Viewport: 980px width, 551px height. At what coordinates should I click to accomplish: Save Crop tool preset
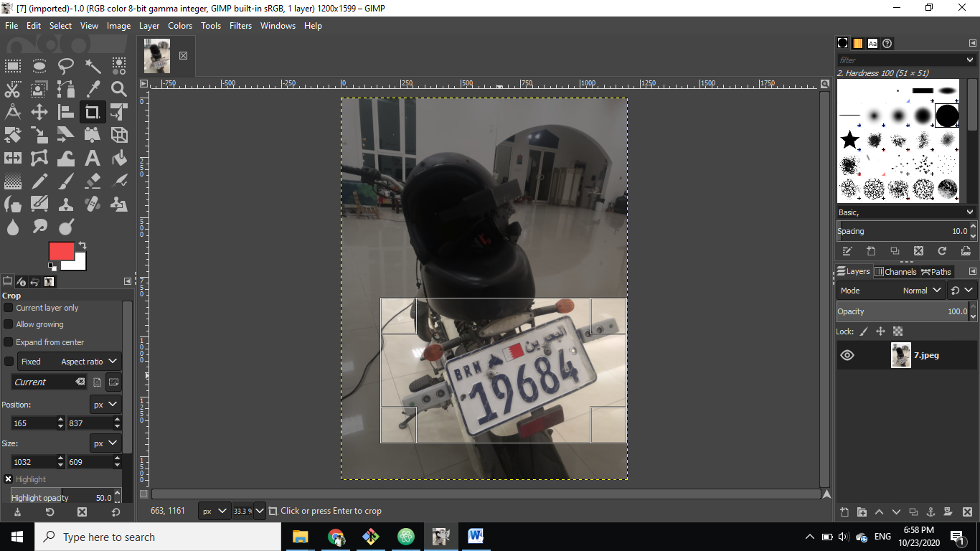click(17, 512)
